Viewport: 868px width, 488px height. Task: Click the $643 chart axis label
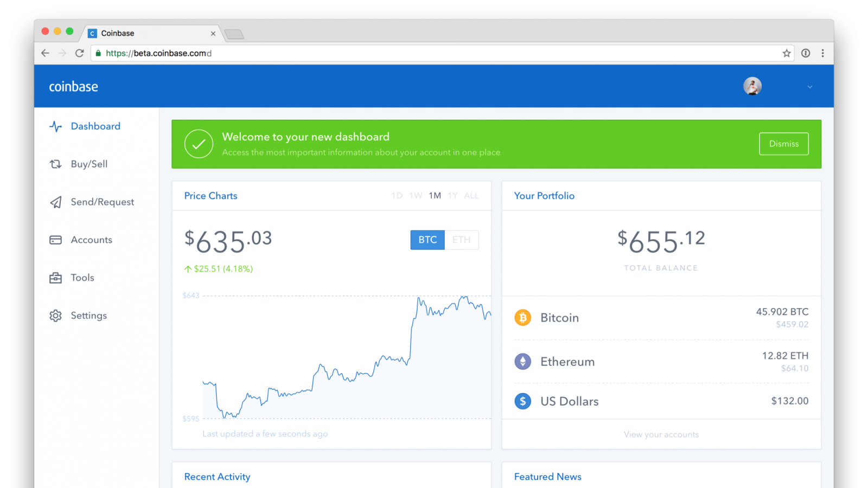(x=191, y=296)
